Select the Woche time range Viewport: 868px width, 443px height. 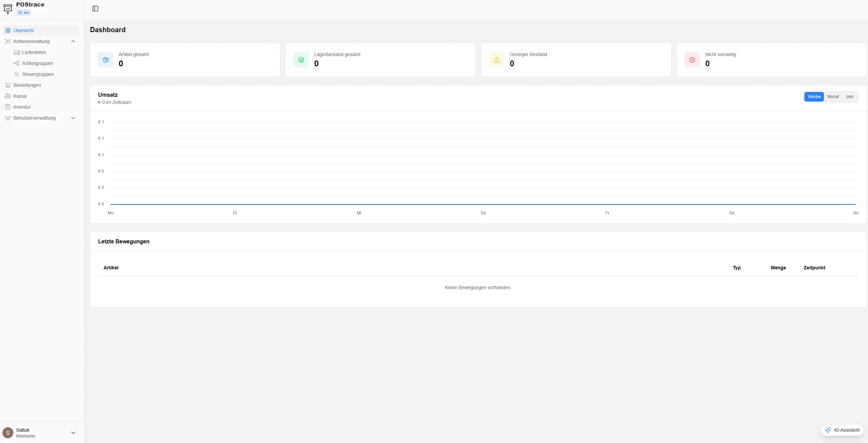coord(814,97)
